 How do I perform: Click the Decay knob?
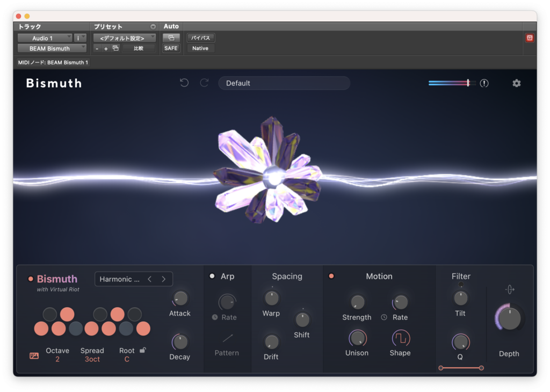pyautogui.click(x=180, y=342)
